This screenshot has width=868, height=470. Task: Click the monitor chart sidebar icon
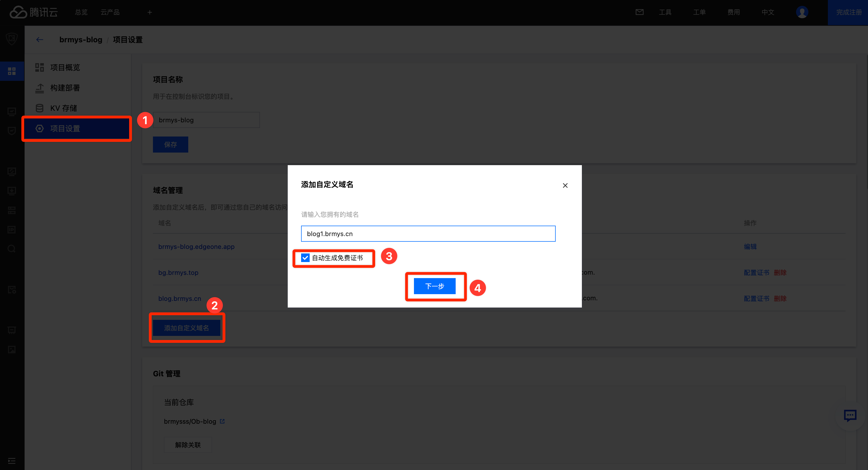pyautogui.click(x=12, y=112)
